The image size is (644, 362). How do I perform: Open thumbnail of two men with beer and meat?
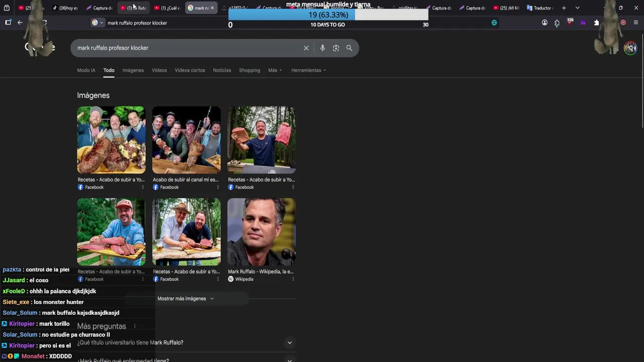(x=186, y=232)
